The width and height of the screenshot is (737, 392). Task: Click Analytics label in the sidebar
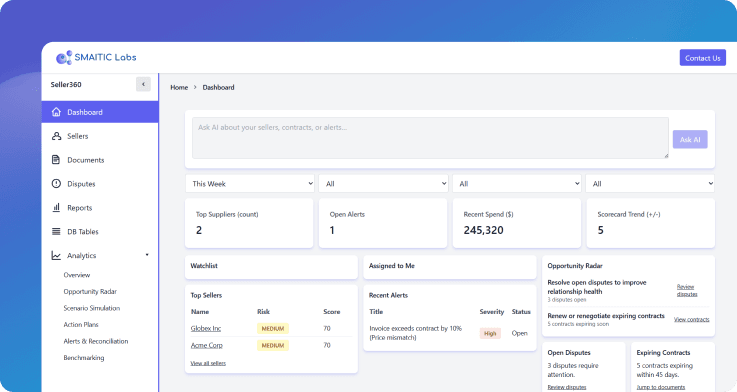[x=81, y=255]
